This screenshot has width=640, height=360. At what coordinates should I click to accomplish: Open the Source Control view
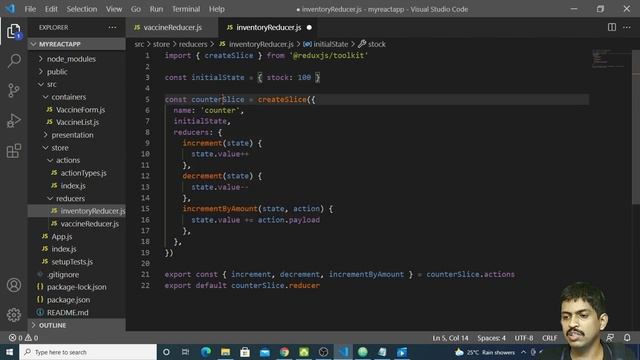(x=14, y=90)
